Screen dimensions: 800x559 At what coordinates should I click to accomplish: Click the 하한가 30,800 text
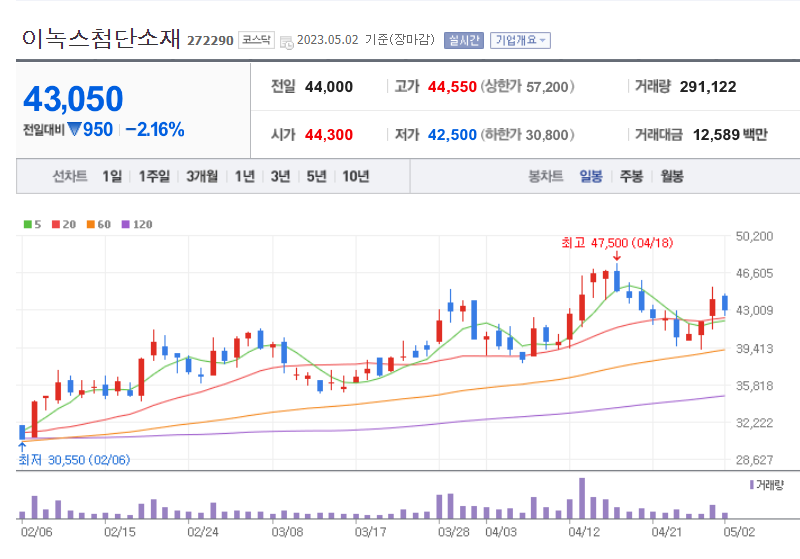tap(527, 135)
